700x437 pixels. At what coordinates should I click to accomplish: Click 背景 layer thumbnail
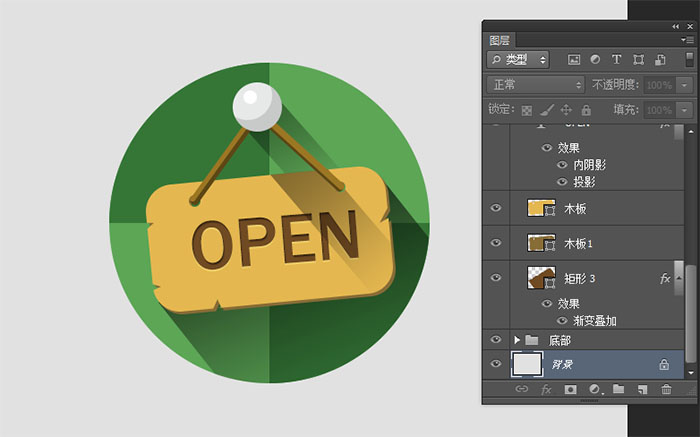(x=527, y=364)
